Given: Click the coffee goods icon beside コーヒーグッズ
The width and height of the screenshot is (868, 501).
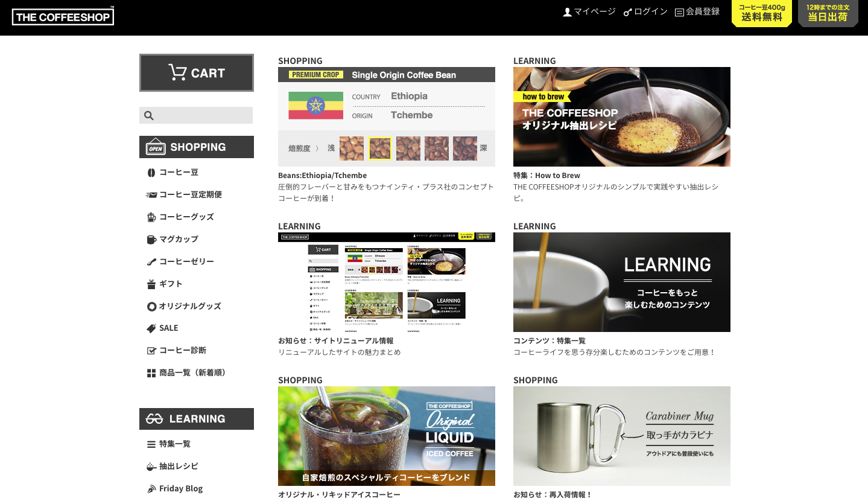Looking at the screenshot, I should click(x=151, y=217).
